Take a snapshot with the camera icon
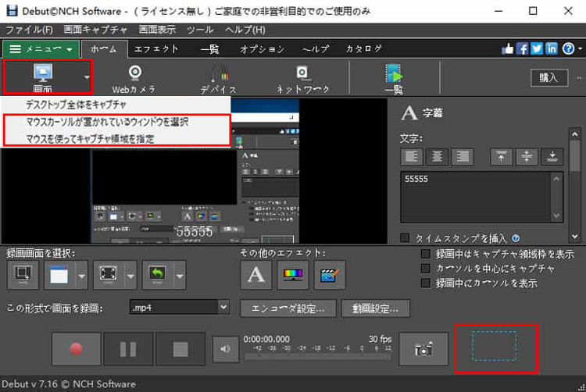Image resolution: width=586 pixels, height=392 pixels. (x=423, y=349)
